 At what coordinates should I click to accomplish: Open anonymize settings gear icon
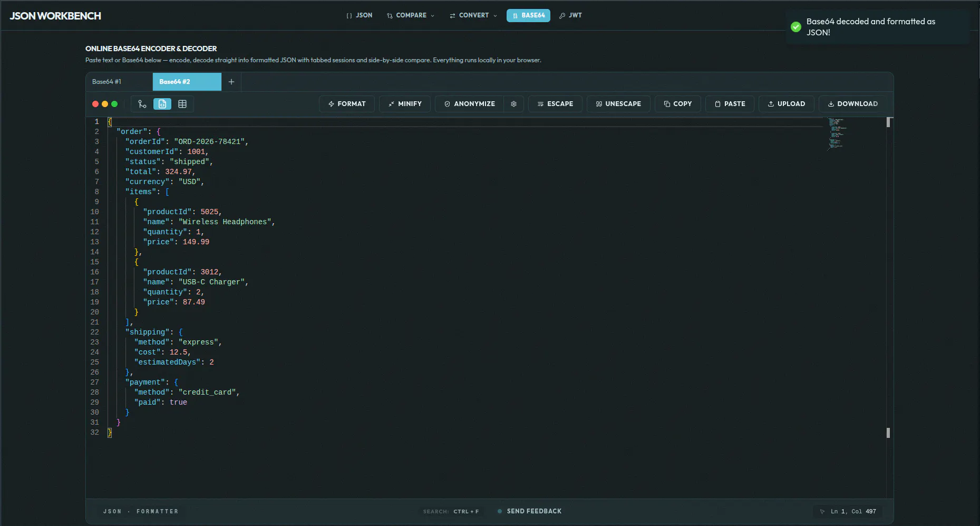(513, 104)
